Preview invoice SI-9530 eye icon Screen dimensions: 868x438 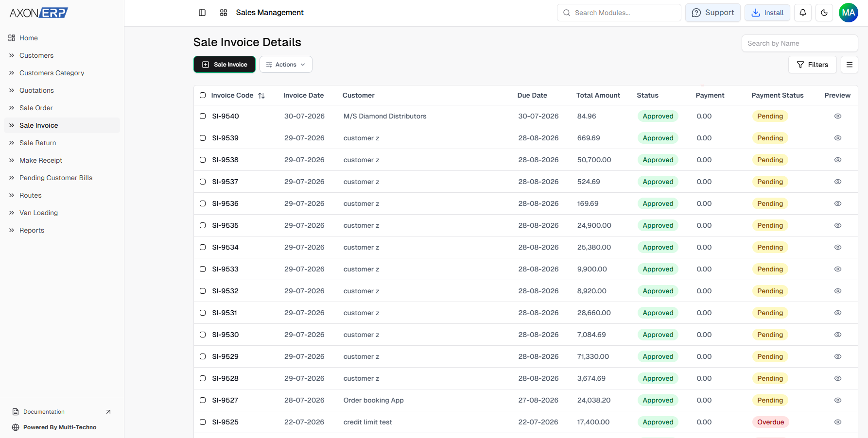[x=838, y=335]
